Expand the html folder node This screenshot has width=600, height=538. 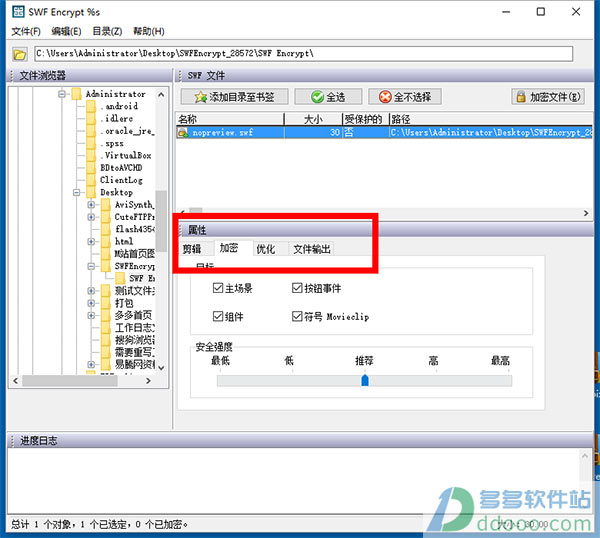[91, 241]
